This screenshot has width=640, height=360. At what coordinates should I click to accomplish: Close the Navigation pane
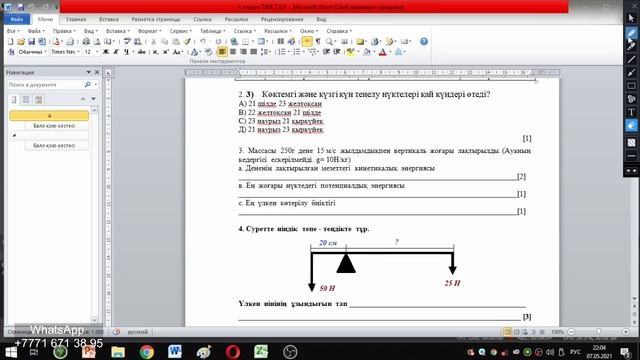97,72
